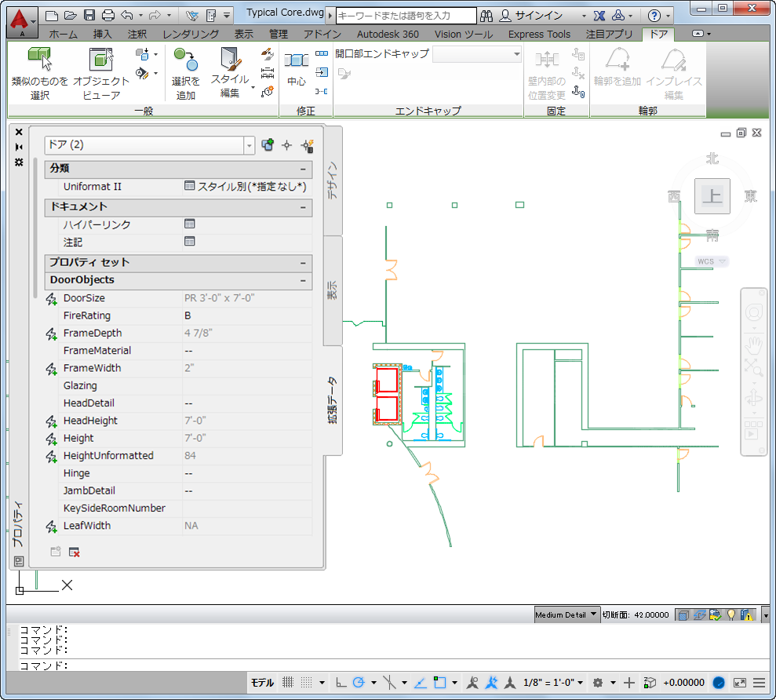Image resolution: width=776 pixels, height=700 pixels.
Task: Open Medium Detail display configuration dropdown
Action: (567, 614)
